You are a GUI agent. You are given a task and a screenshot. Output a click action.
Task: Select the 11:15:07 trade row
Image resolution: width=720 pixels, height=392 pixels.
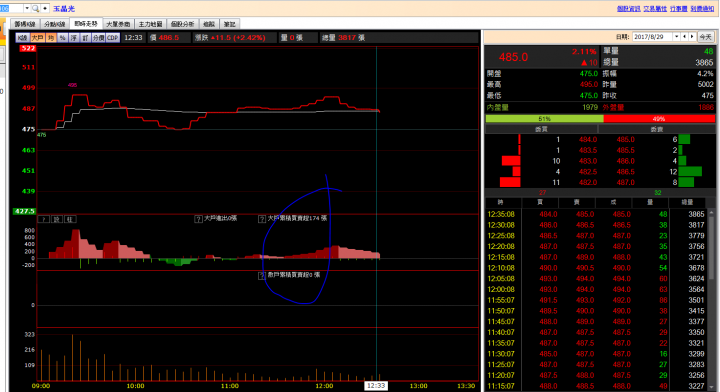(x=596, y=386)
